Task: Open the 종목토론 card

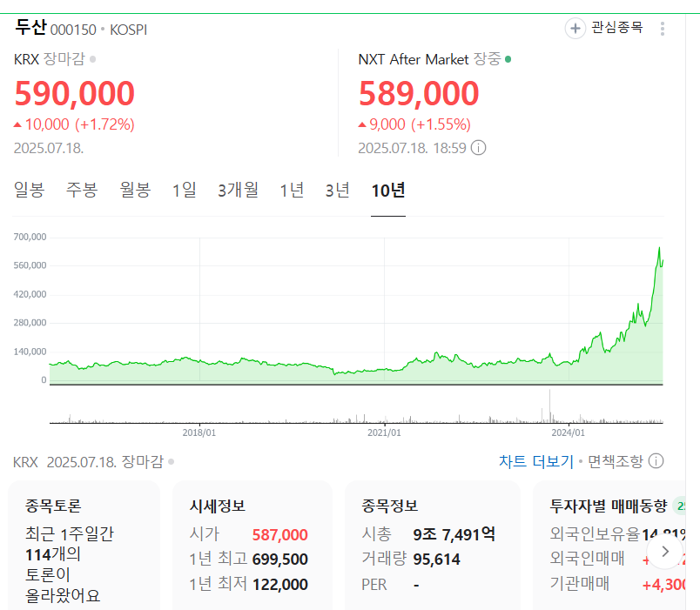Action: 84,546
